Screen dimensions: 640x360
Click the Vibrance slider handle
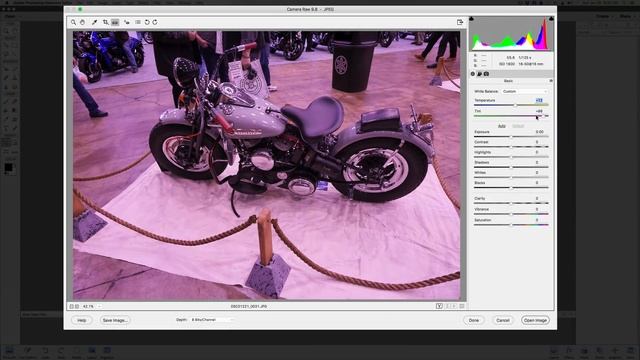pyautogui.click(x=511, y=214)
